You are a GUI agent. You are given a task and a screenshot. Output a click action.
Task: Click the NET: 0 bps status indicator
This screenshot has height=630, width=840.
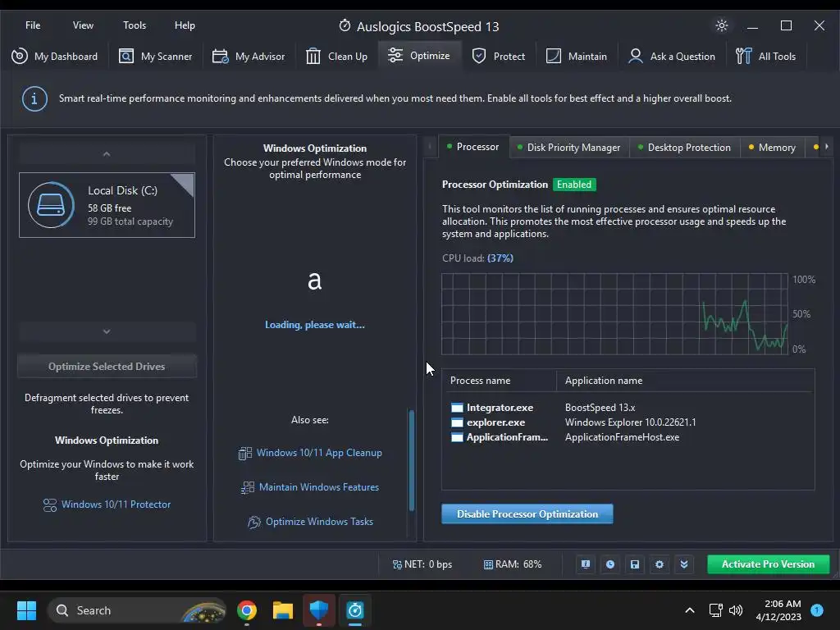(422, 564)
